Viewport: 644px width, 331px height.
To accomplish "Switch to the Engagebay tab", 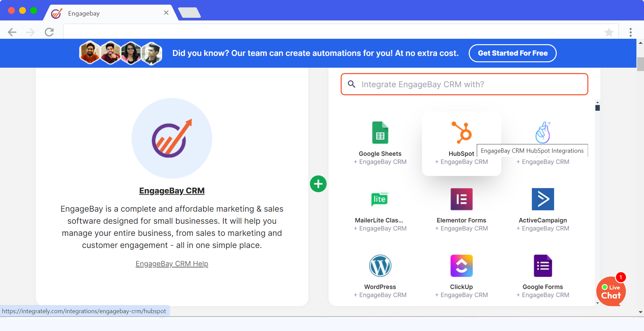I will 111,13.
